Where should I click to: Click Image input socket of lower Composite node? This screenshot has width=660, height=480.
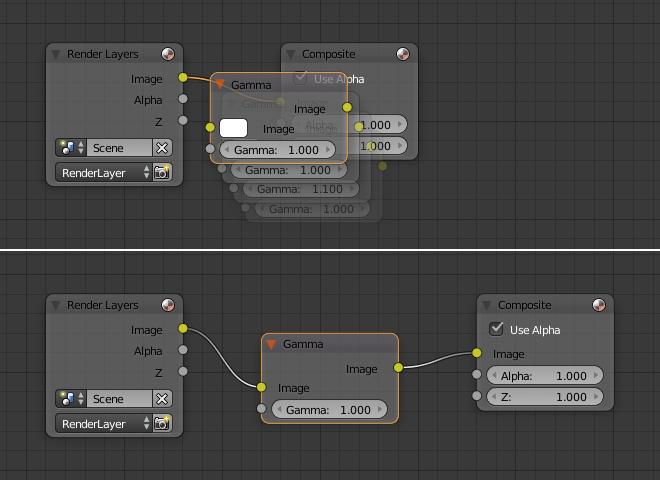476,353
